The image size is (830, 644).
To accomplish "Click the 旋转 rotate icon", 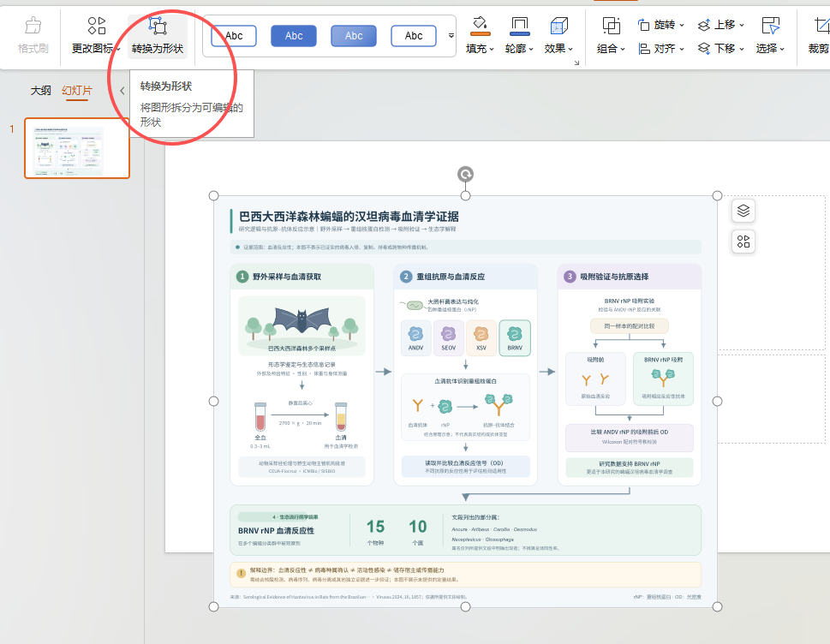I will (643, 25).
